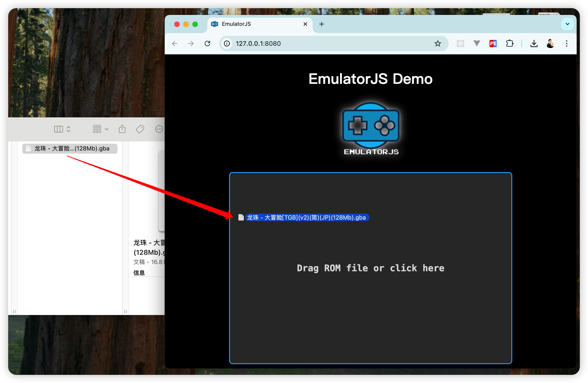Change Finder column view switcher
Image resolution: width=588 pixels, height=383 pixels.
pos(62,129)
